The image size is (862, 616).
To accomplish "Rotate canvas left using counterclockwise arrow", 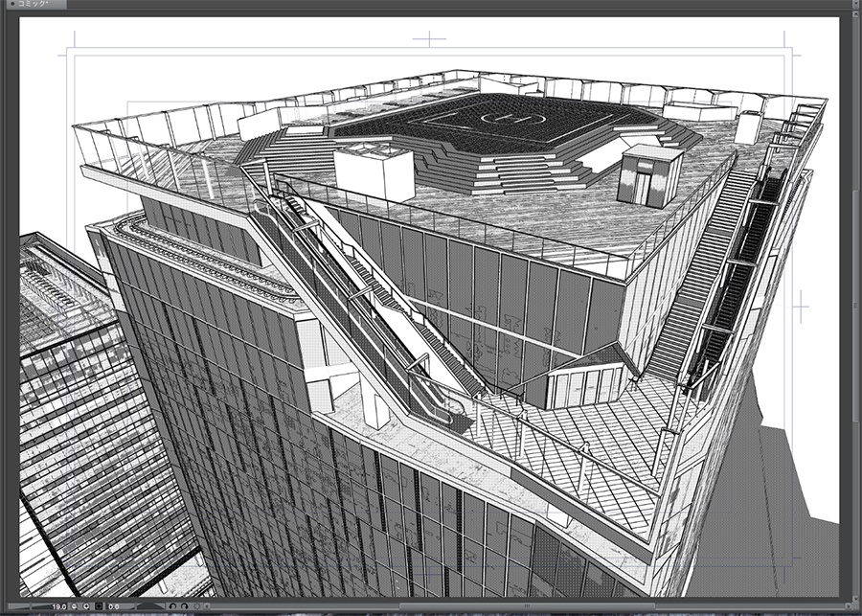I will click(172, 606).
